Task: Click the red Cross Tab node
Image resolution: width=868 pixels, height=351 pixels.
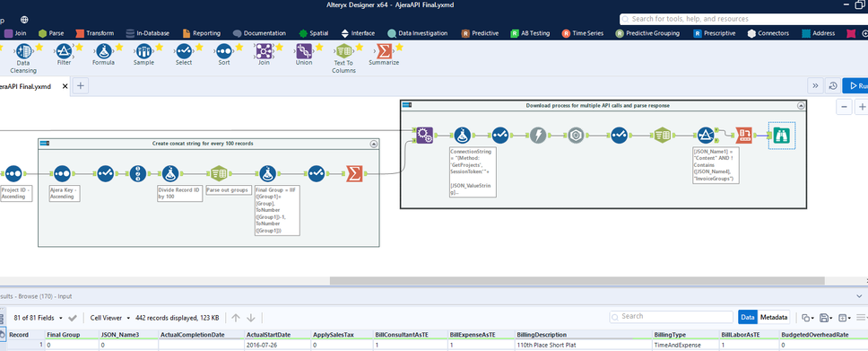Action: click(x=743, y=136)
